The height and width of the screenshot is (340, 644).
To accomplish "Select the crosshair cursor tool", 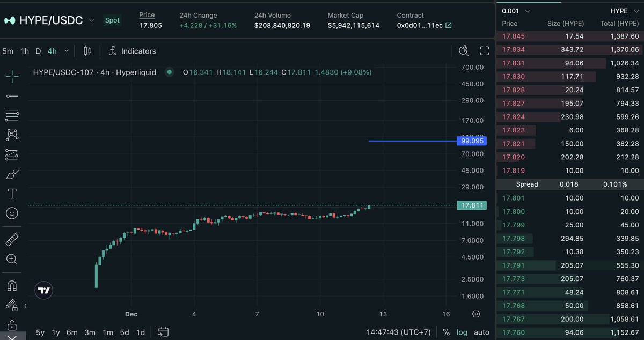I will (x=12, y=76).
